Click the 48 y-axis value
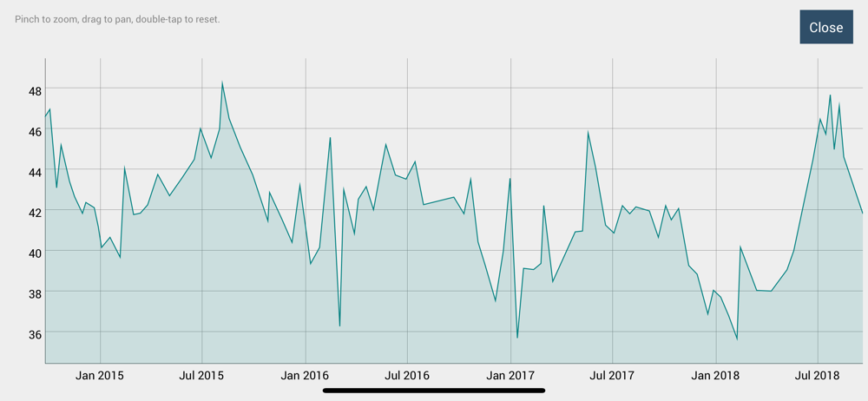Image resolution: width=868 pixels, height=401 pixels. coord(35,91)
